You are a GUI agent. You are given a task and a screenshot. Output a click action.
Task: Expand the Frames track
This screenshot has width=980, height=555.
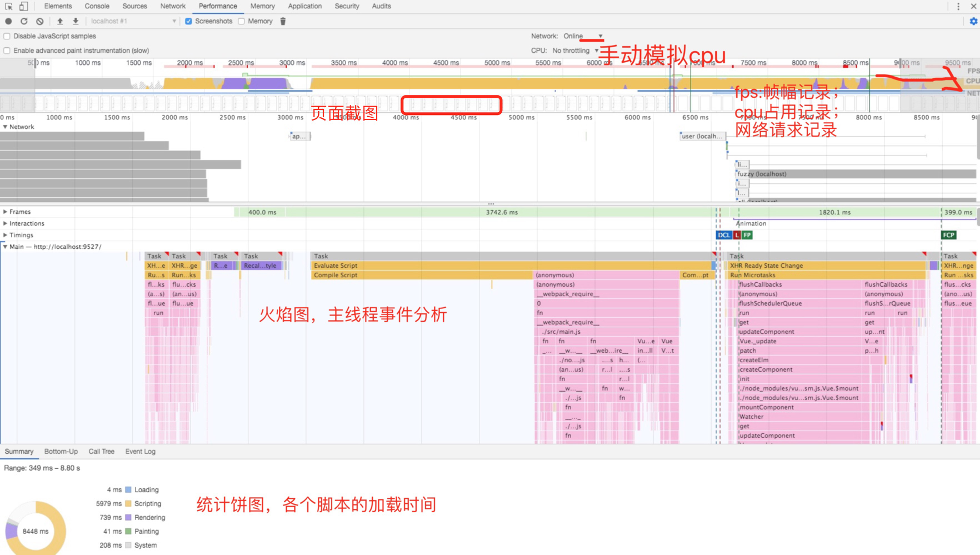tap(5, 212)
